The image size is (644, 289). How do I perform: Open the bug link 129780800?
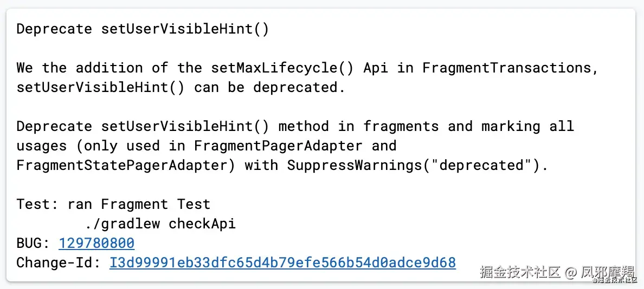pos(96,243)
